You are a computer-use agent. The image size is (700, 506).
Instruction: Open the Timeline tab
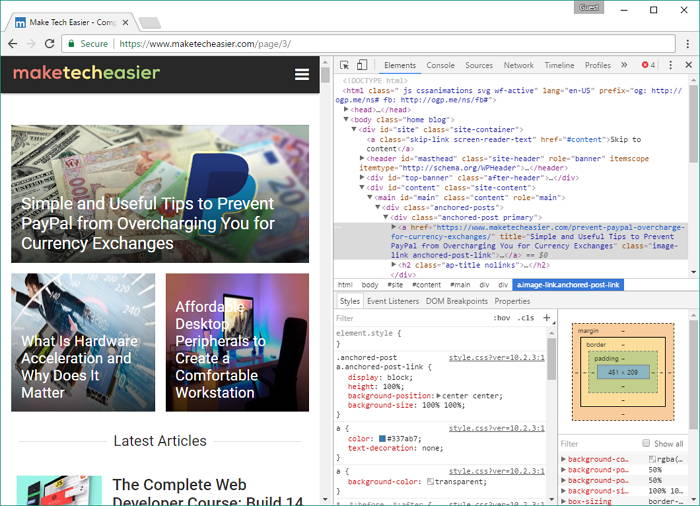(x=559, y=65)
